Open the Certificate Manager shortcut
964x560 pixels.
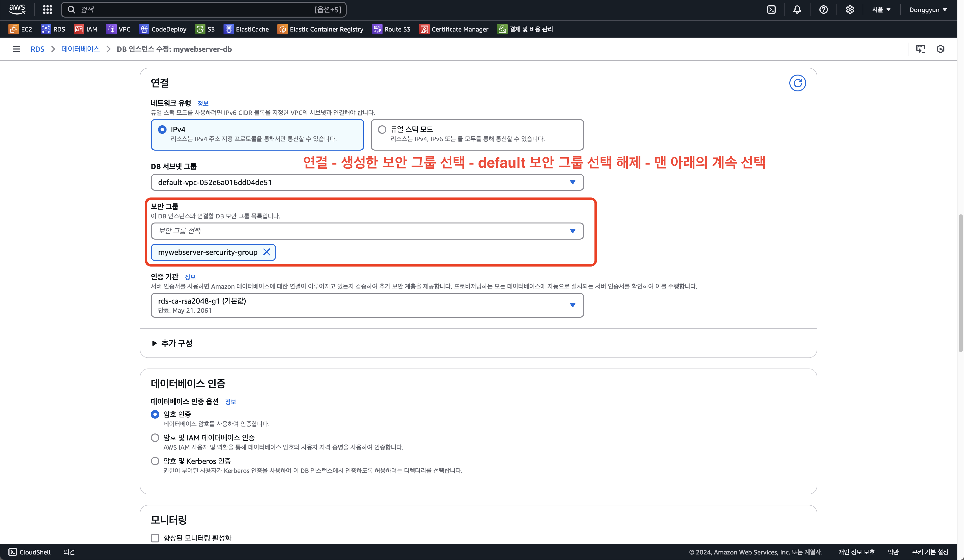(x=454, y=29)
